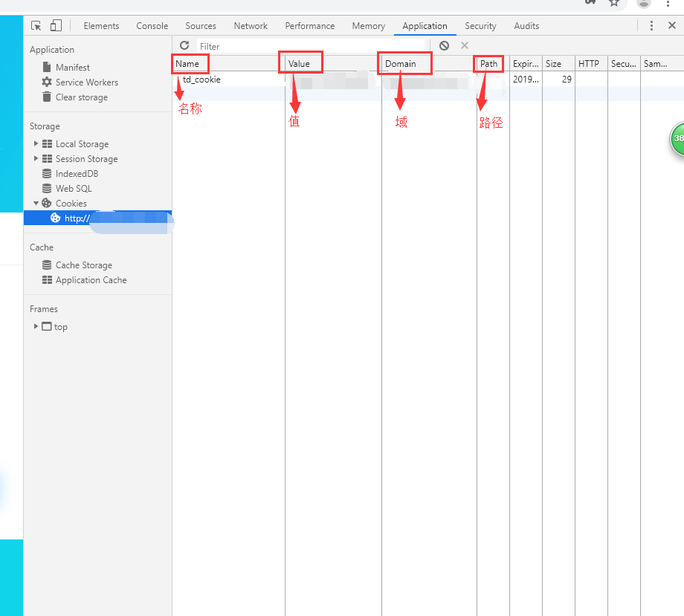Sort cookies by Domain column header
This screenshot has height=616, width=684.
click(429, 64)
